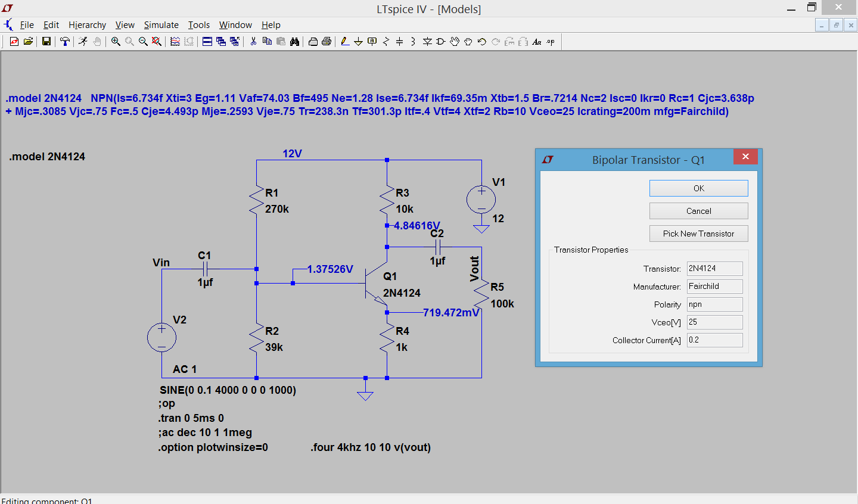
Task: Click the Zoom Out magnifier icon
Action: click(x=143, y=42)
